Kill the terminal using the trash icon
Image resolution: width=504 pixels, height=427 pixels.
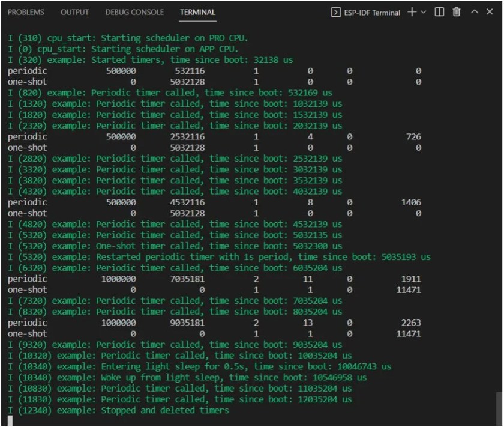click(x=457, y=11)
